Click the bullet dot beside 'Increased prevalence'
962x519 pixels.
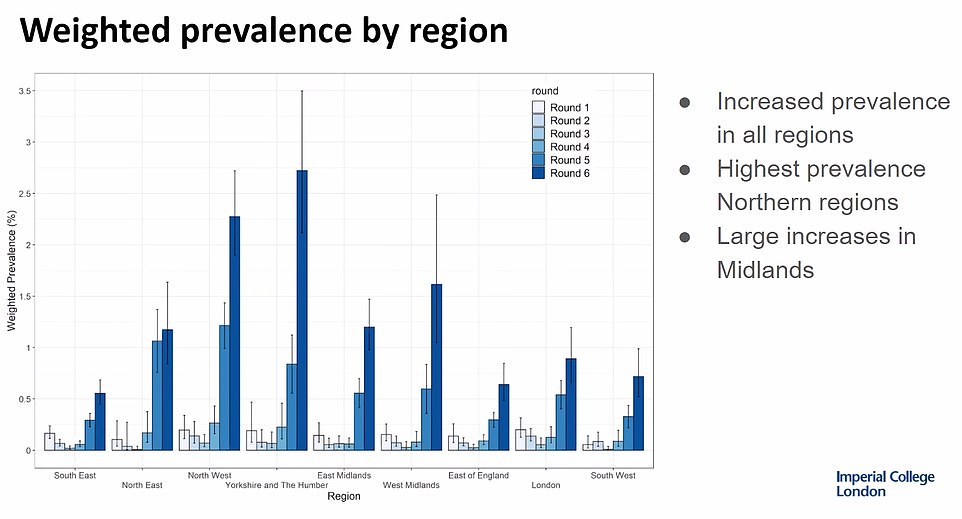(x=685, y=103)
